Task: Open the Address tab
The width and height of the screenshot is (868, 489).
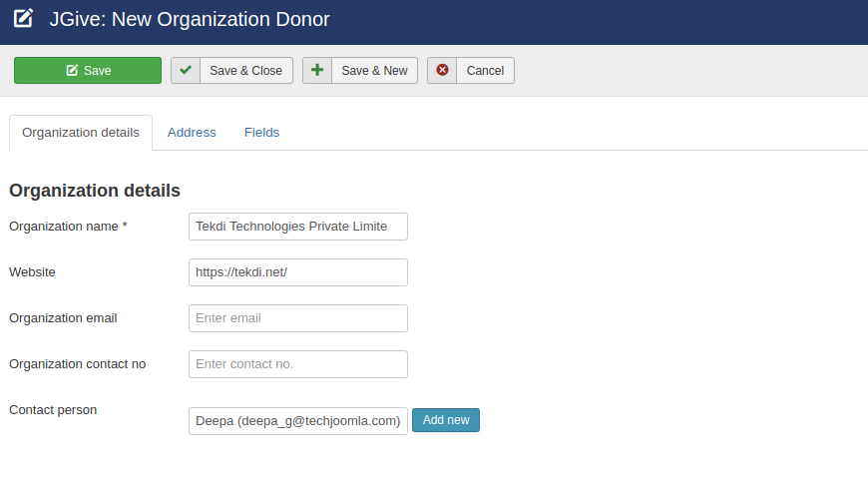Action: coord(192,133)
